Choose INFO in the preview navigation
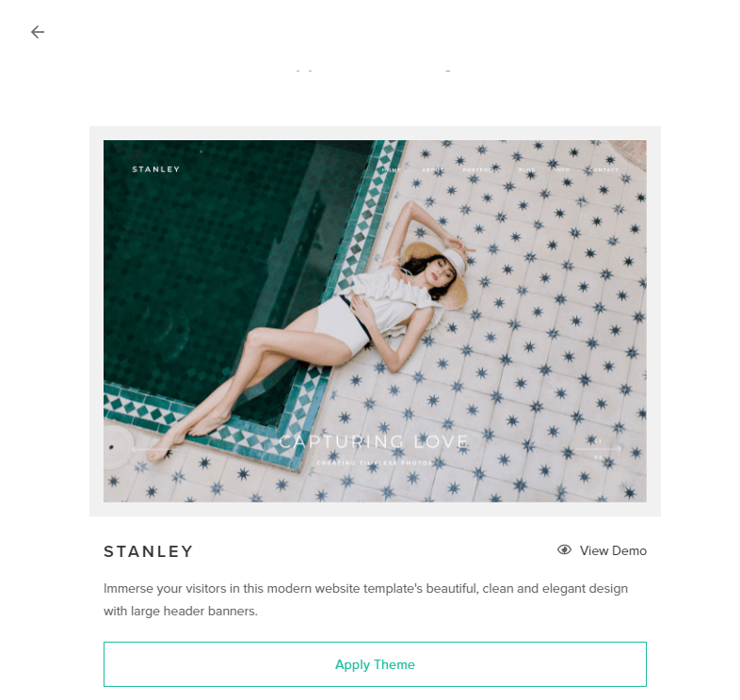 coord(562,169)
